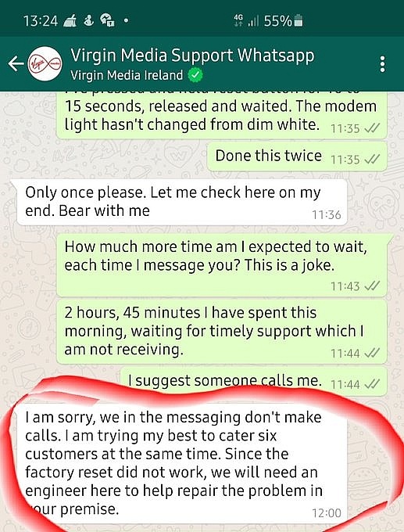Image resolution: width=404 pixels, height=532 pixels.
Task: Tap the green verified checkmark badge
Action: [x=195, y=75]
